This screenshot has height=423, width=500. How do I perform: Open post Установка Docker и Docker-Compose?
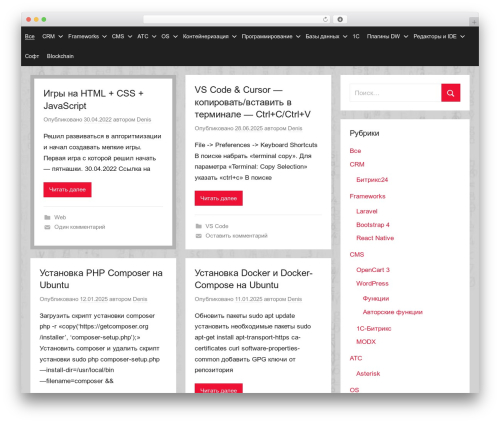tap(254, 279)
